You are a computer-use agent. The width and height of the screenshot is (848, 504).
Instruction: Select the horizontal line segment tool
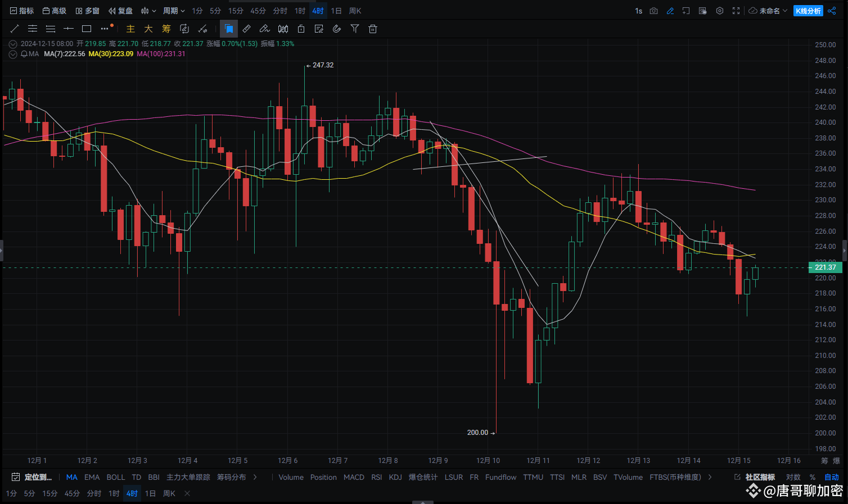pyautogui.click(x=69, y=29)
